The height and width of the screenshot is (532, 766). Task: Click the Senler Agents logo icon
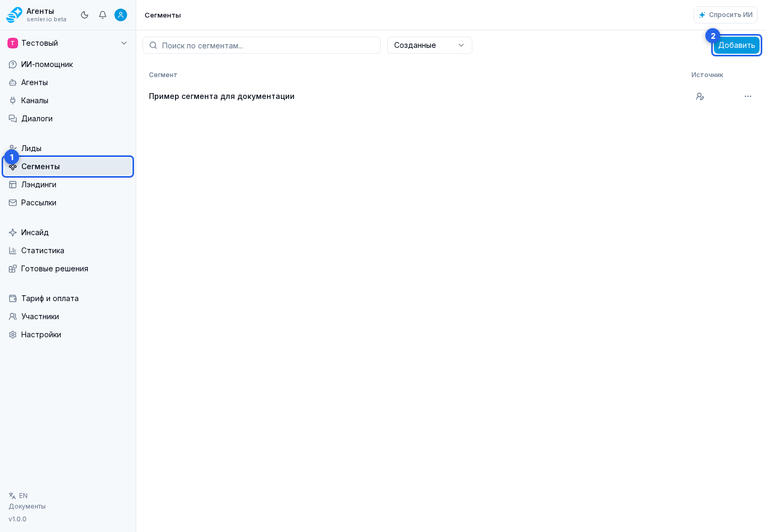coord(14,15)
